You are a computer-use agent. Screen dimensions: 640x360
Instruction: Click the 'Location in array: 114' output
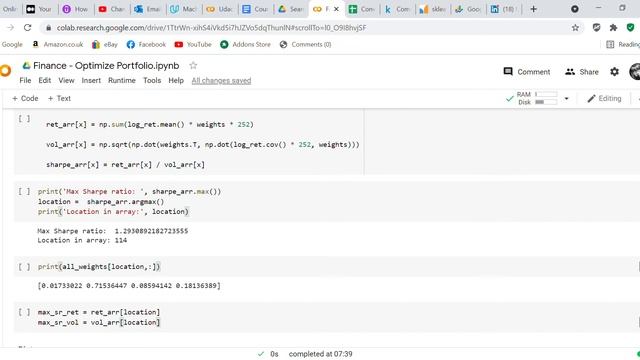point(82,240)
